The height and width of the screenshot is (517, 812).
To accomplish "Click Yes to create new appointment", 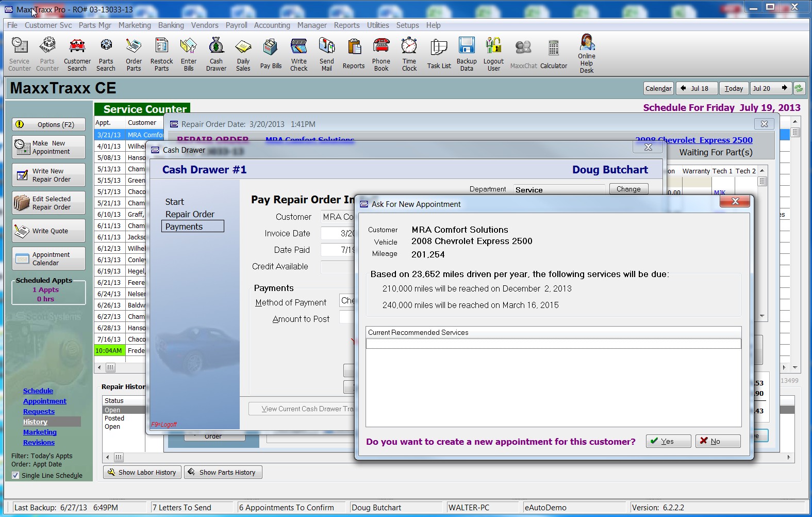I will tap(668, 441).
